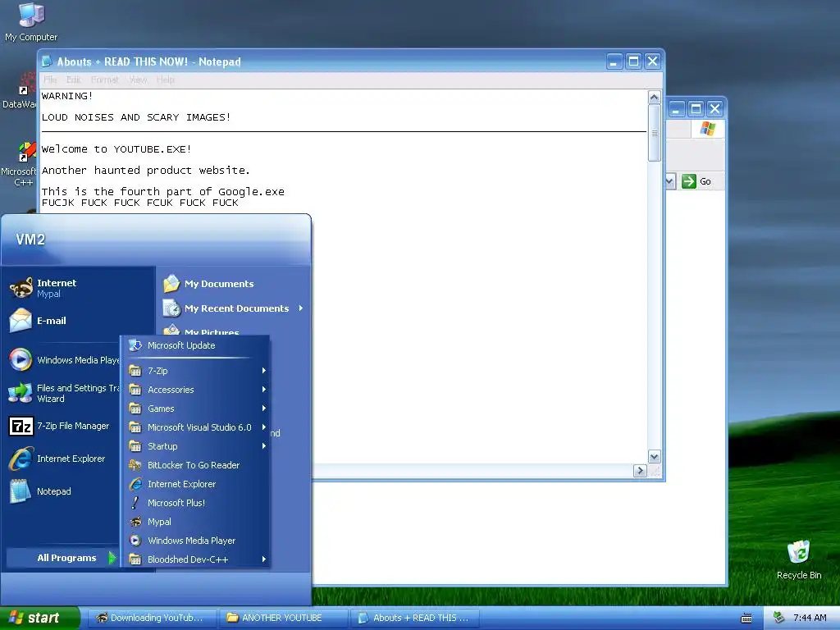Image resolution: width=840 pixels, height=630 pixels.
Task: Click the "Welcome to YOUTUBE.EXE!" text line
Action: click(x=116, y=149)
